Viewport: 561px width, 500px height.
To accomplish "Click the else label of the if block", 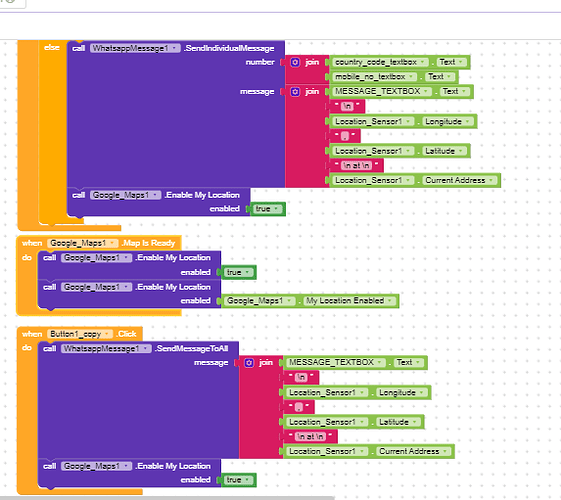I will (52, 47).
